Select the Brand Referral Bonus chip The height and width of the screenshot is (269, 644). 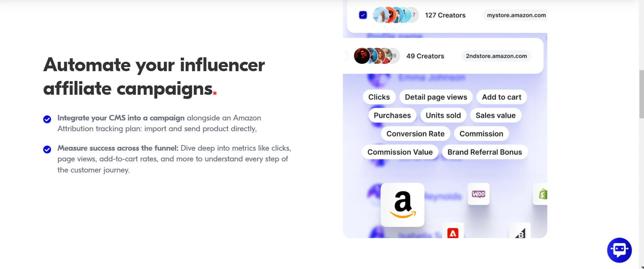(485, 152)
